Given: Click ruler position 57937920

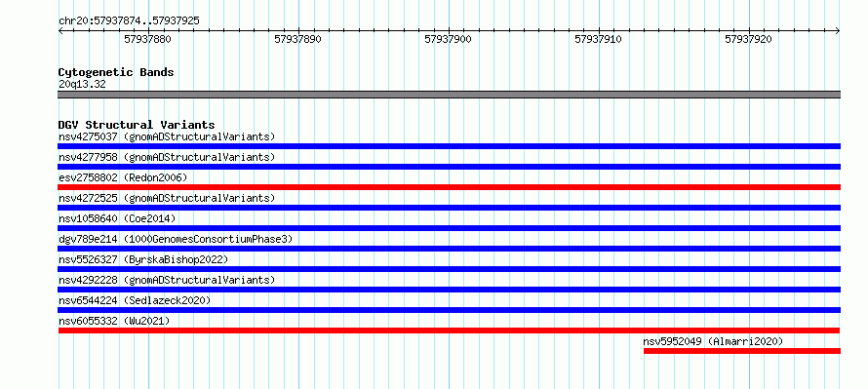Looking at the screenshot, I should point(748,39).
